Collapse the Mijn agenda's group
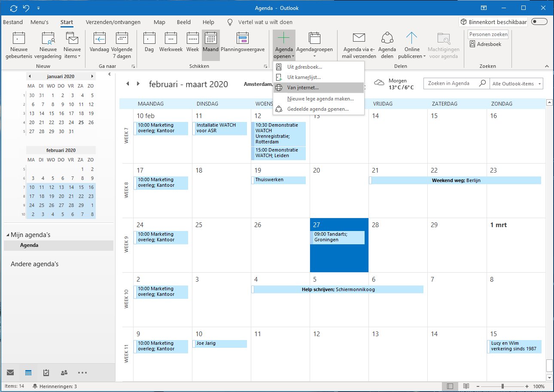Viewport: 554px width, 392px height. [8, 235]
